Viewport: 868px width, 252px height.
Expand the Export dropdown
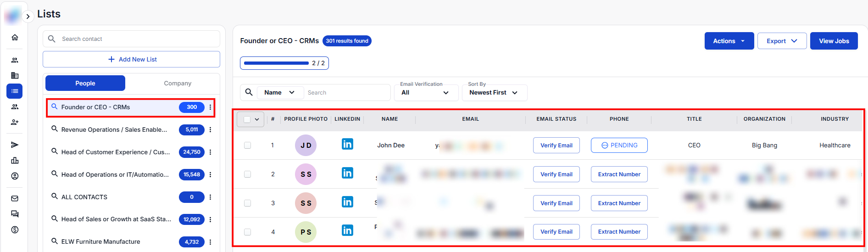pyautogui.click(x=781, y=41)
